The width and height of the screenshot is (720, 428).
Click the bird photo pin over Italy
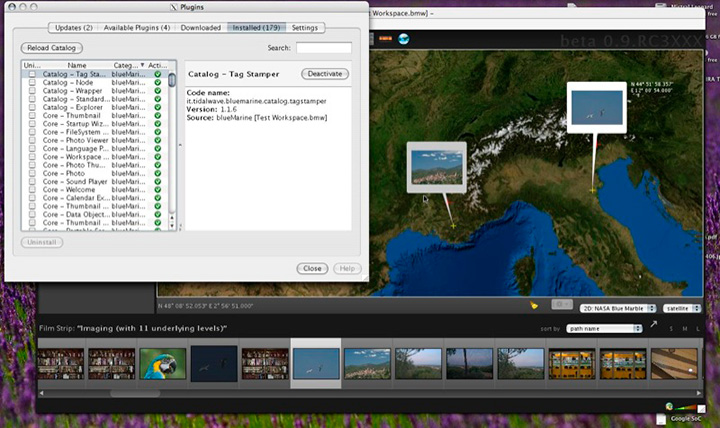pyautogui.click(x=596, y=107)
